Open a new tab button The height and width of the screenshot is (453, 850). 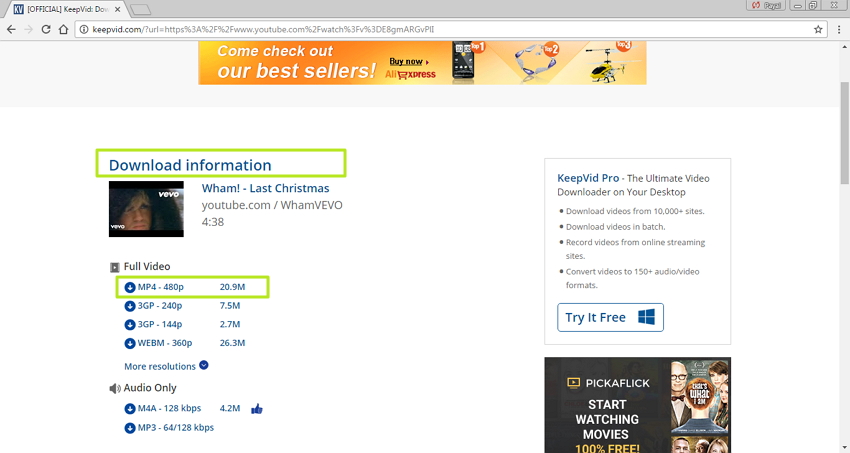140,9
